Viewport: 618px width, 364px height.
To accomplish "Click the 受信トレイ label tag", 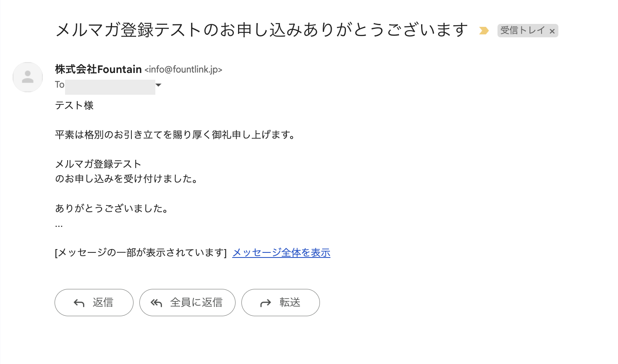I will [x=522, y=31].
